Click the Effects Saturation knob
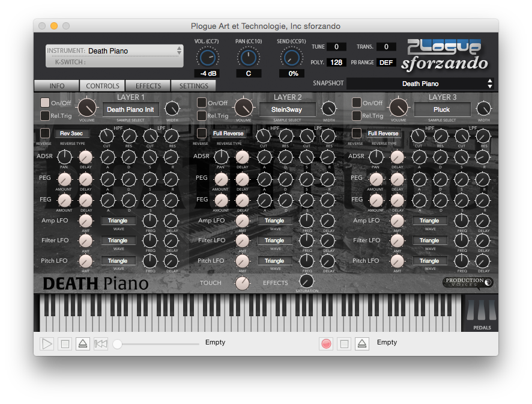The image size is (532, 404). (306, 281)
